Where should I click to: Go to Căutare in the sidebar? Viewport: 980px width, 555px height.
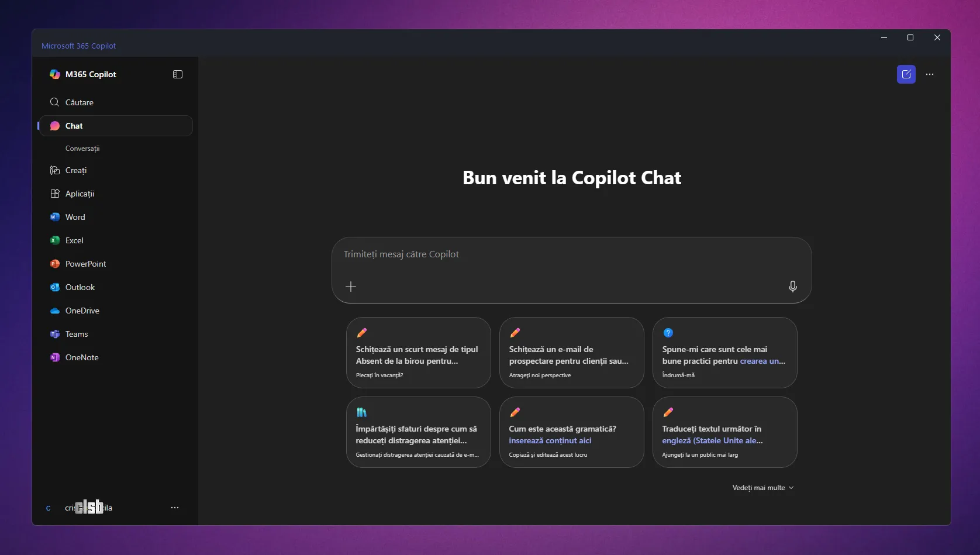79,102
